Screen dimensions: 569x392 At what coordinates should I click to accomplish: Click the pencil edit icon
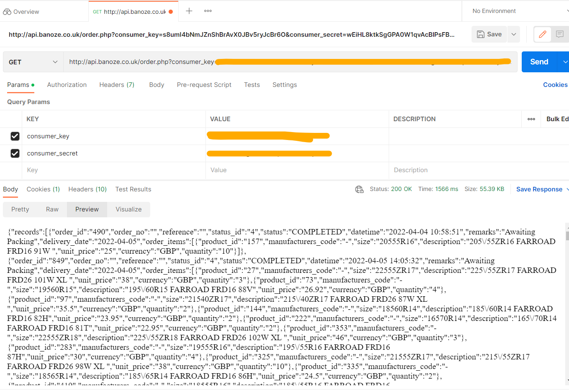point(543,34)
